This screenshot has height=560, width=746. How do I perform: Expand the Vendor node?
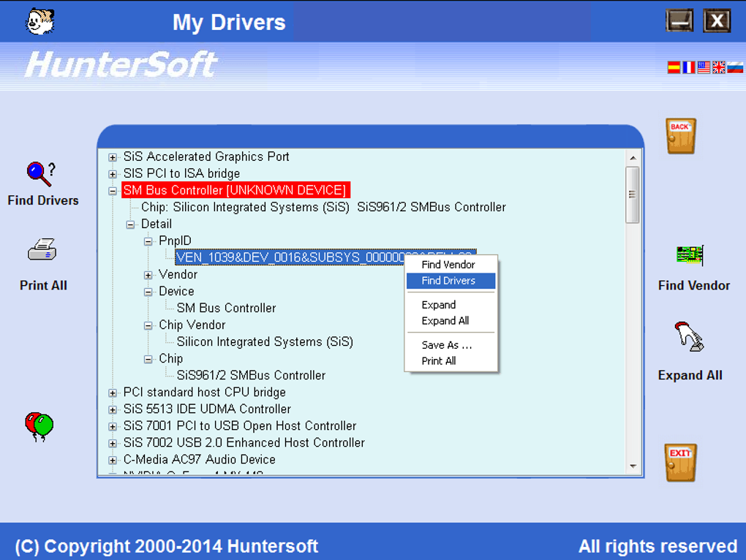coord(148,275)
